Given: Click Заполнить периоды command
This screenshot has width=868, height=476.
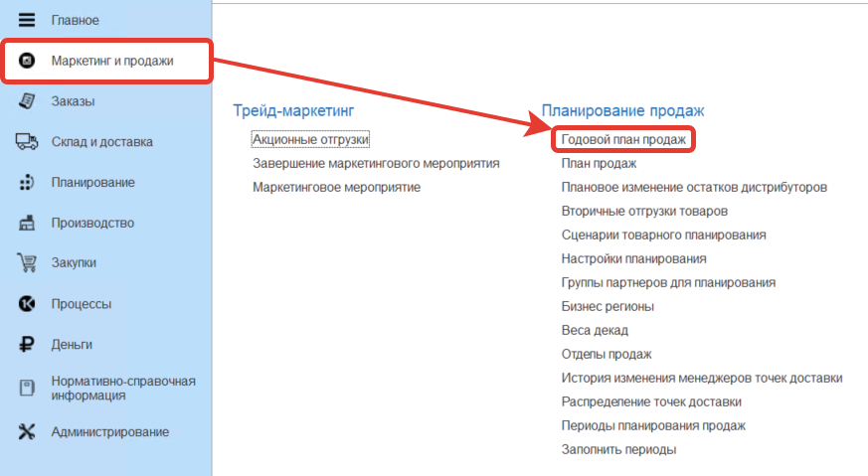Looking at the screenshot, I should pyautogui.click(x=618, y=449).
